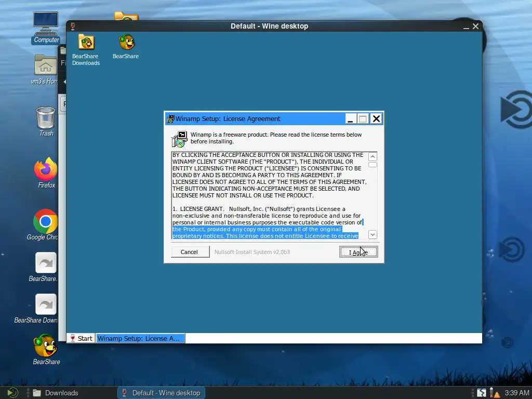This screenshot has height=399, width=532.
Task: Launch Firefox from the desktop
Action: 46,173
